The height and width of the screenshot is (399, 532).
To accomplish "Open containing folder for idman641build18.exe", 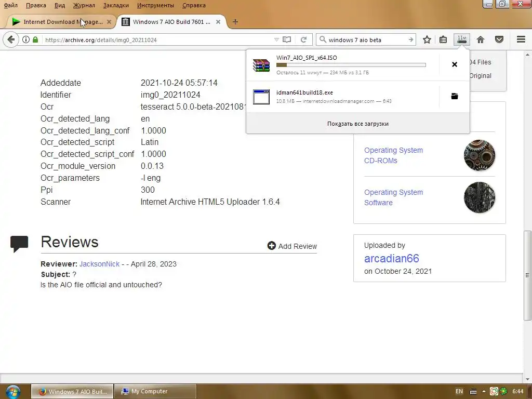I will click(x=455, y=96).
